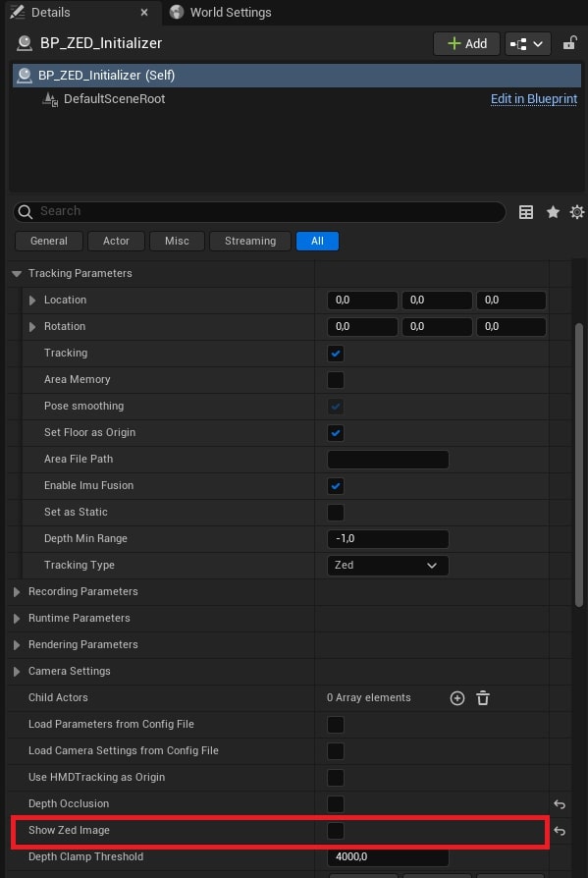Collapse the Tracking Parameters section
The width and height of the screenshot is (588, 878).
[17, 274]
